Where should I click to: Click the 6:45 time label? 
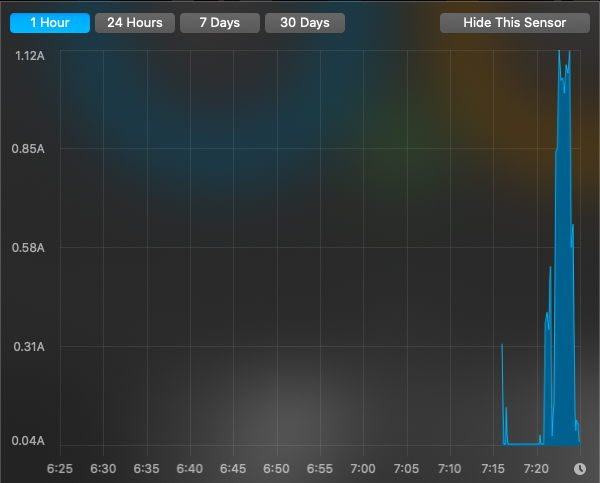pos(233,469)
